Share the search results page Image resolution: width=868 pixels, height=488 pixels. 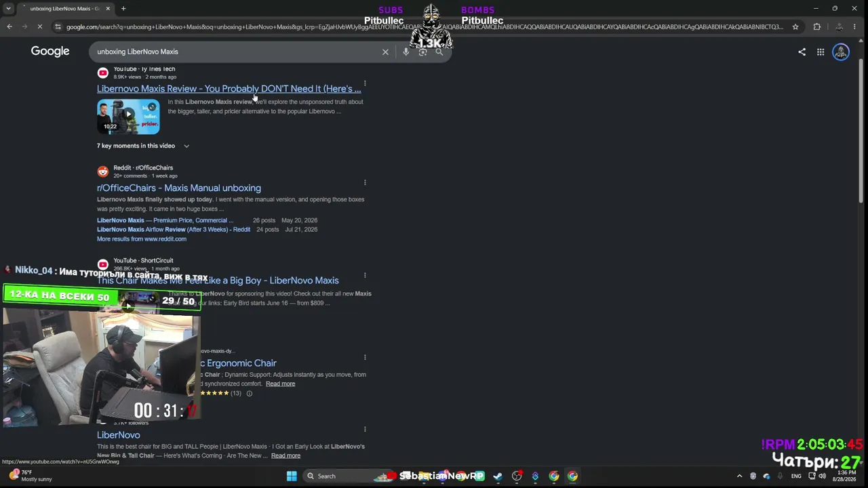[x=802, y=52]
